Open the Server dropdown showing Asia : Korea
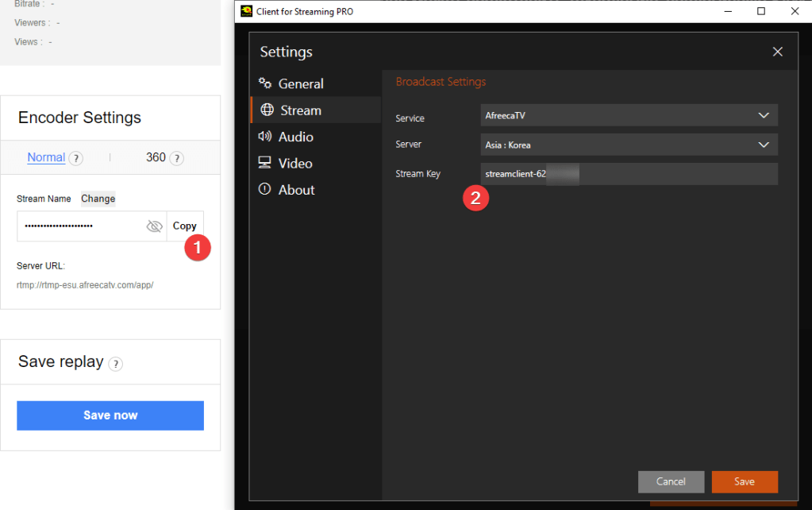 click(x=629, y=145)
